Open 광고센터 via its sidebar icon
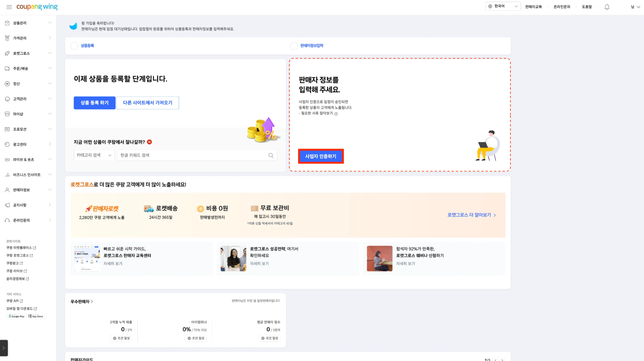Screen dimensions: 644x361 click(x=7, y=144)
